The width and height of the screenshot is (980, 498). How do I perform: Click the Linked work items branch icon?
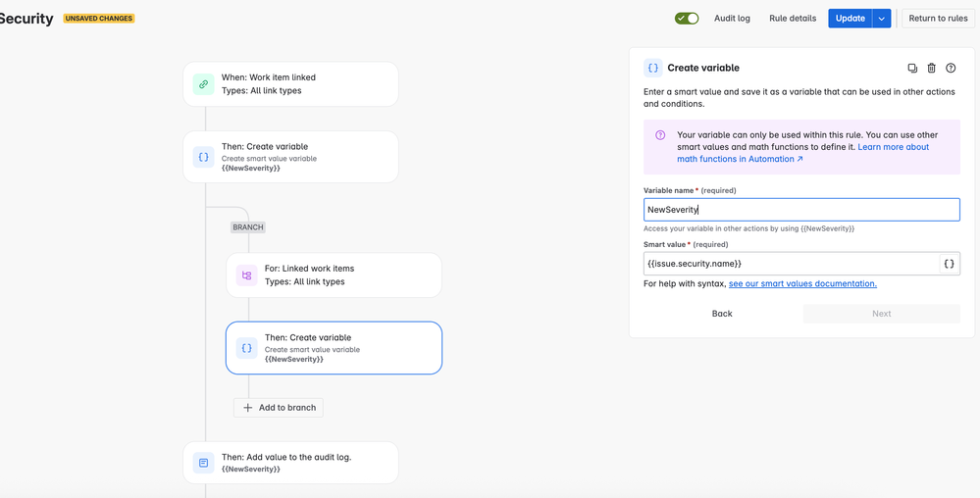247,274
